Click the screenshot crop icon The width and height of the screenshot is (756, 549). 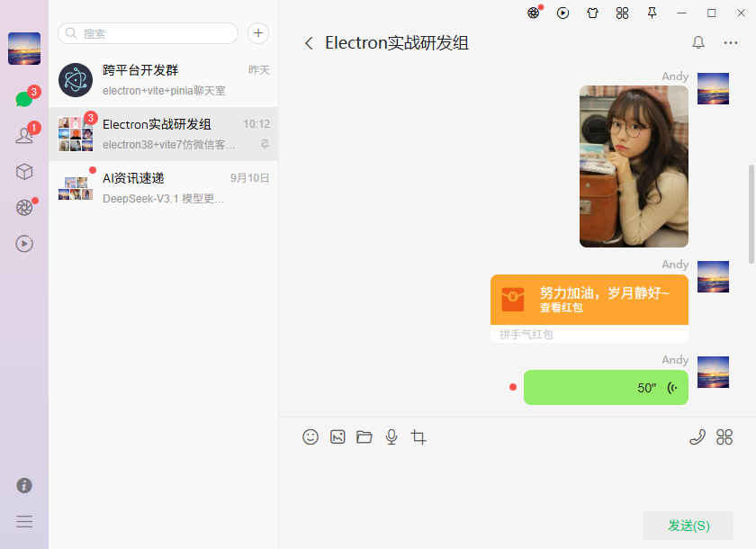coord(418,437)
